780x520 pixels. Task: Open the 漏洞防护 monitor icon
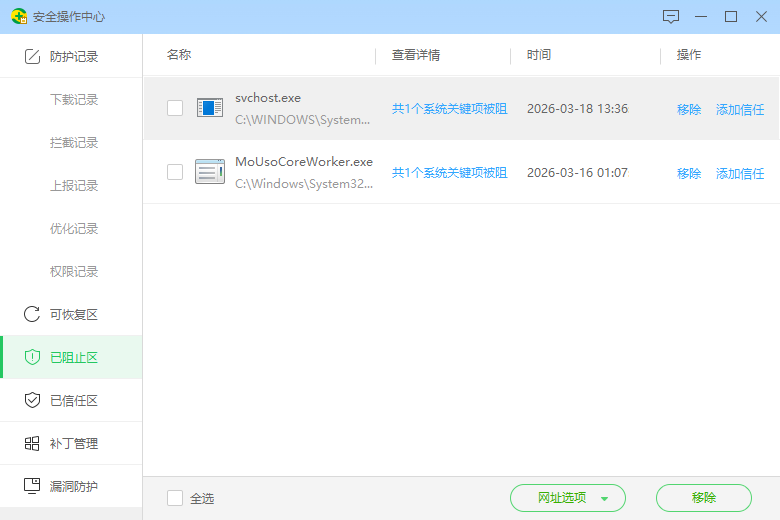point(32,486)
